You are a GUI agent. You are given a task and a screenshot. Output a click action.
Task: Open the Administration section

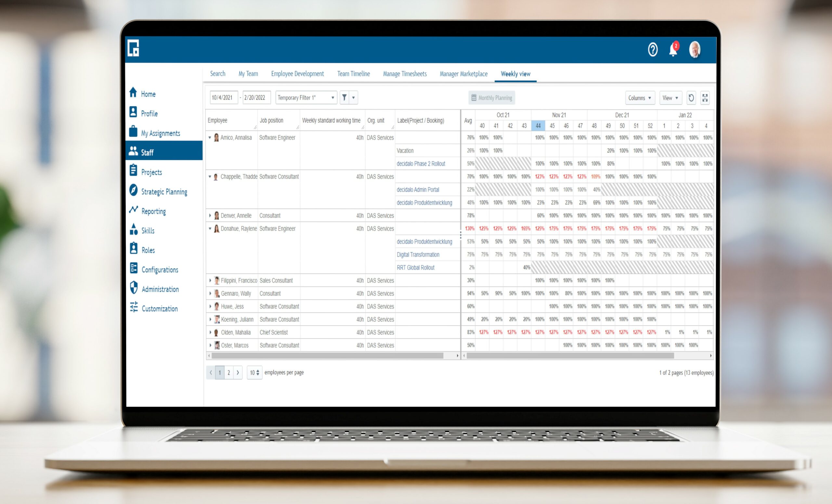pos(160,289)
